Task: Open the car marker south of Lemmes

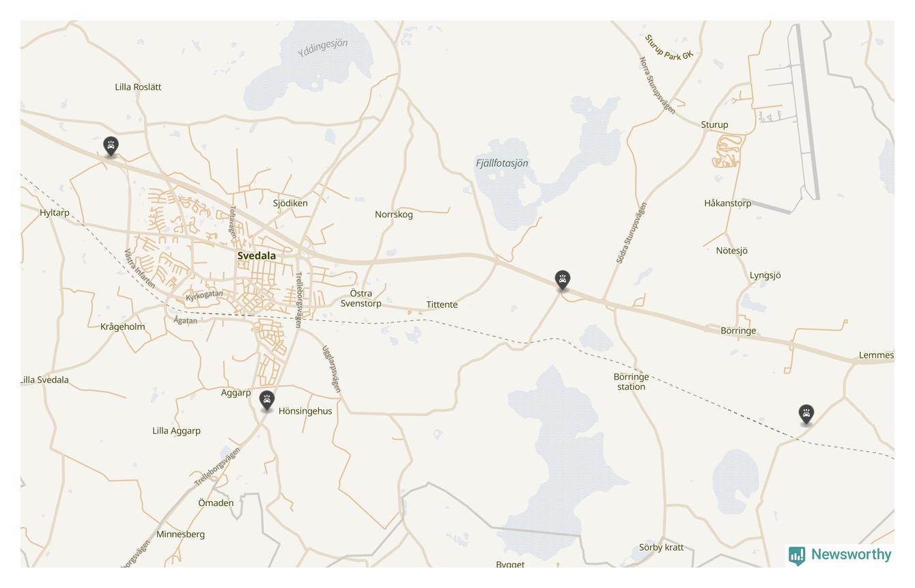Action: point(806,414)
